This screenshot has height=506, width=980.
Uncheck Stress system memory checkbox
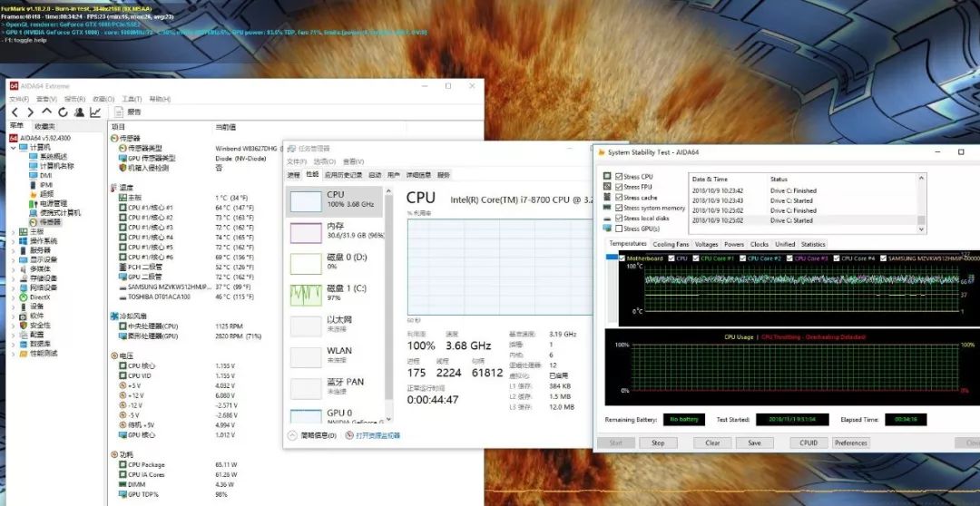(x=619, y=208)
